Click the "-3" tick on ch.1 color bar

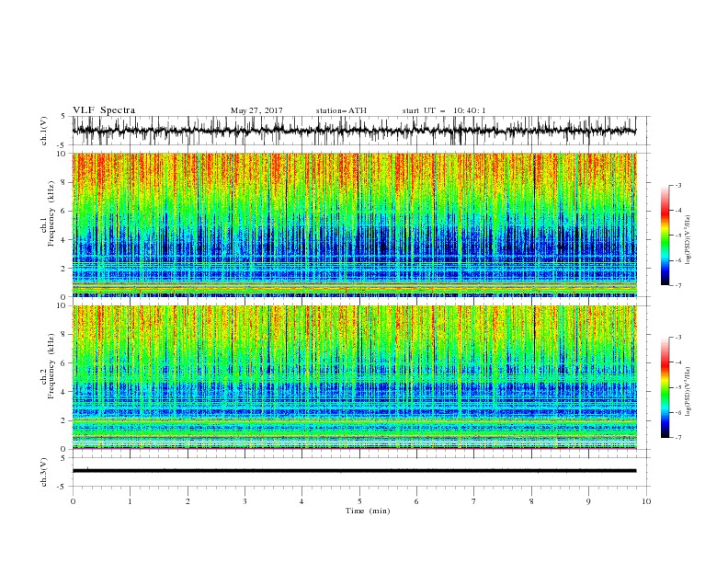[x=678, y=185]
